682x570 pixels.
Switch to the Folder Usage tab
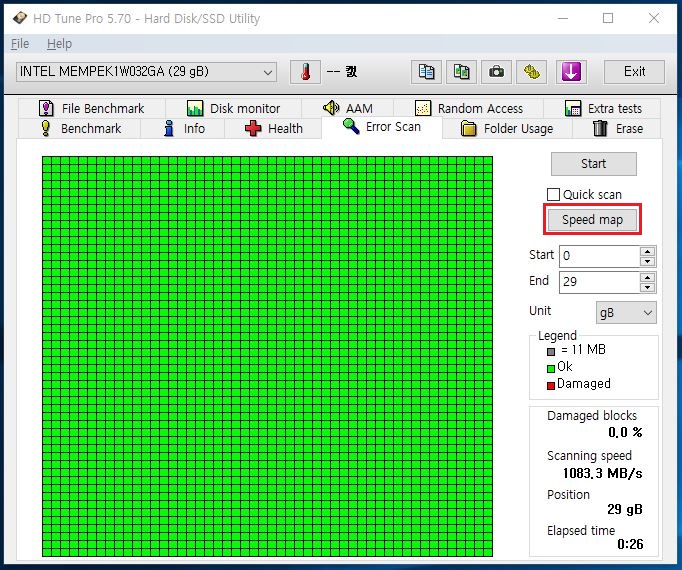click(x=507, y=129)
